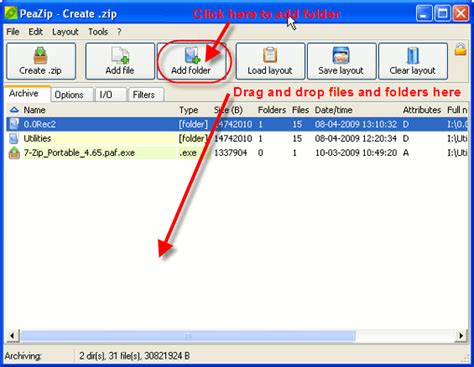Close the PeaZip window
The width and height of the screenshot is (474, 367).
(x=461, y=14)
